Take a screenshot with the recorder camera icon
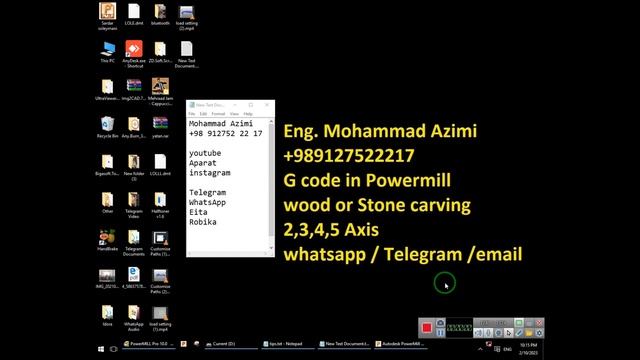640x360 pixels. click(x=440, y=323)
